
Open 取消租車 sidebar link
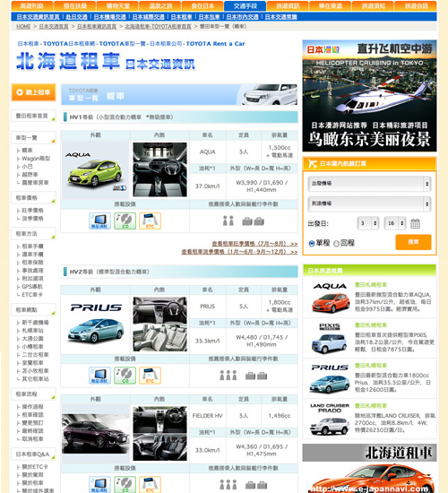pyautogui.click(x=32, y=439)
